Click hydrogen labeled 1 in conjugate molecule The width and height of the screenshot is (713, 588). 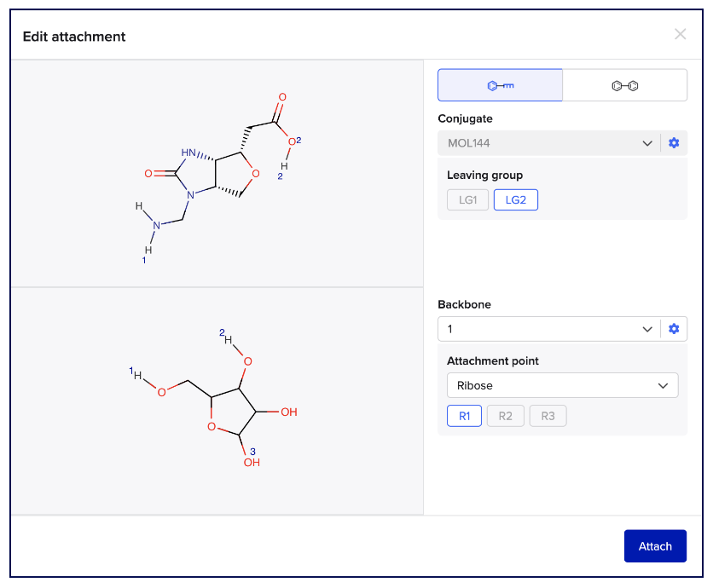point(148,250)
